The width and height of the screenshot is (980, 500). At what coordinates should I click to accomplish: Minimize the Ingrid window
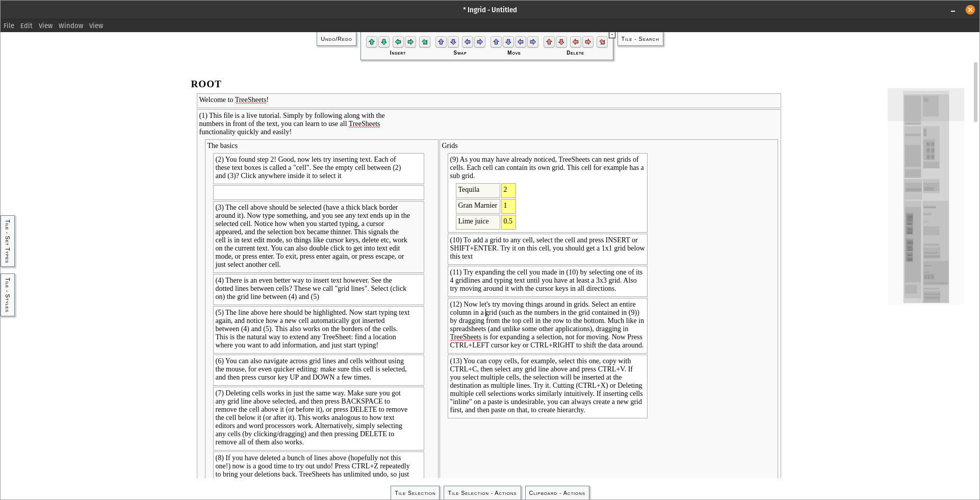point(953,10)
